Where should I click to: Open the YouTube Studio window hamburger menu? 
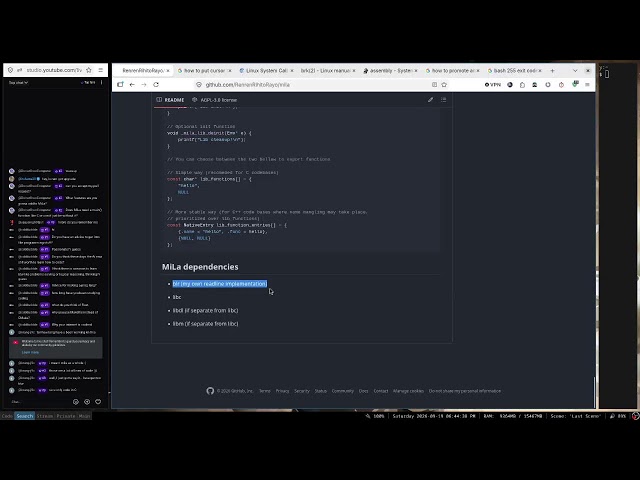(100, 70)
